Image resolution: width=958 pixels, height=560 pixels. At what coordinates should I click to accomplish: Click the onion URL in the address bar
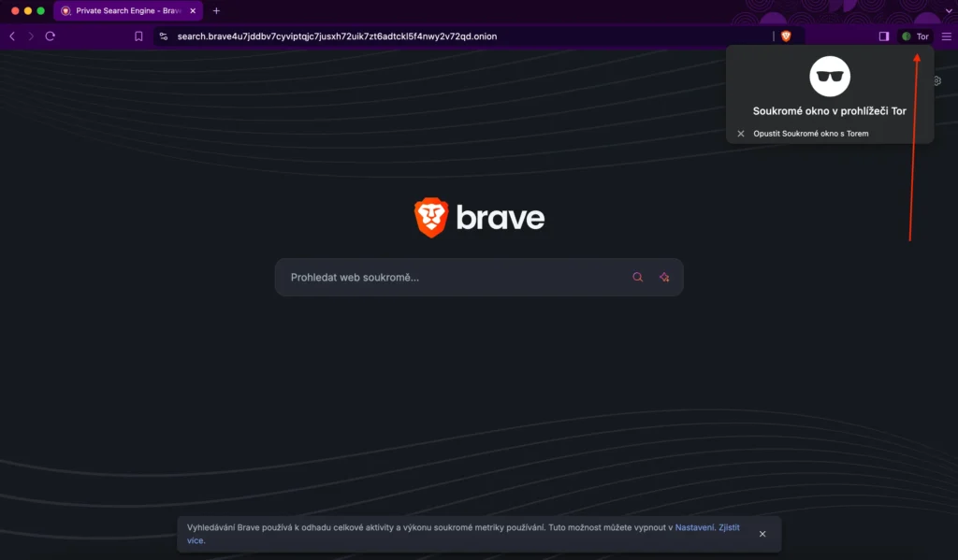(337, 36)
